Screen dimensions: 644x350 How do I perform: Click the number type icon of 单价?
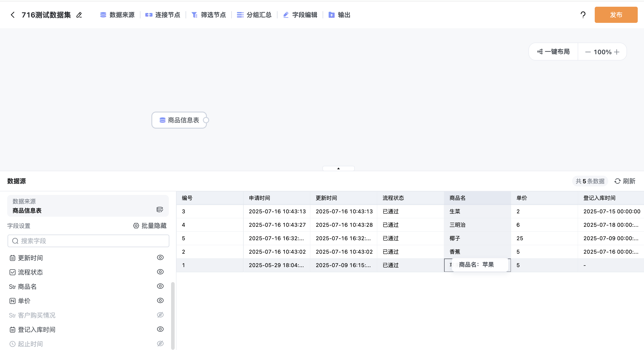[13, 301]
